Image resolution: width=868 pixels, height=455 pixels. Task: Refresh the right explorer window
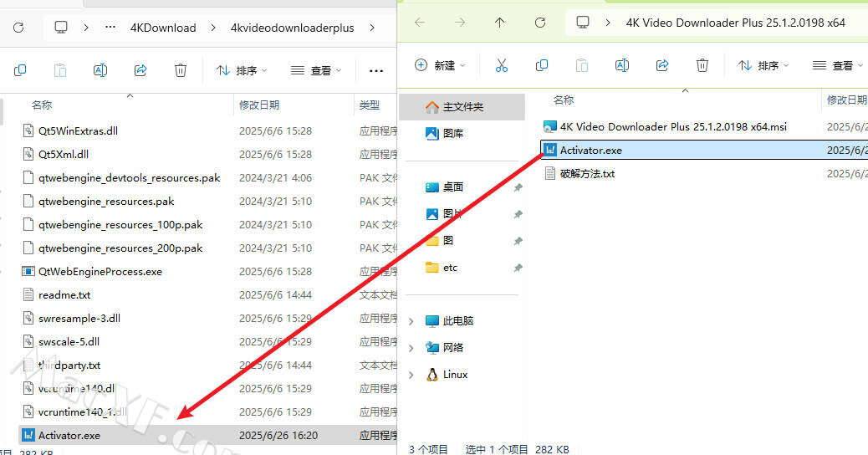click(x=540, y=23)
